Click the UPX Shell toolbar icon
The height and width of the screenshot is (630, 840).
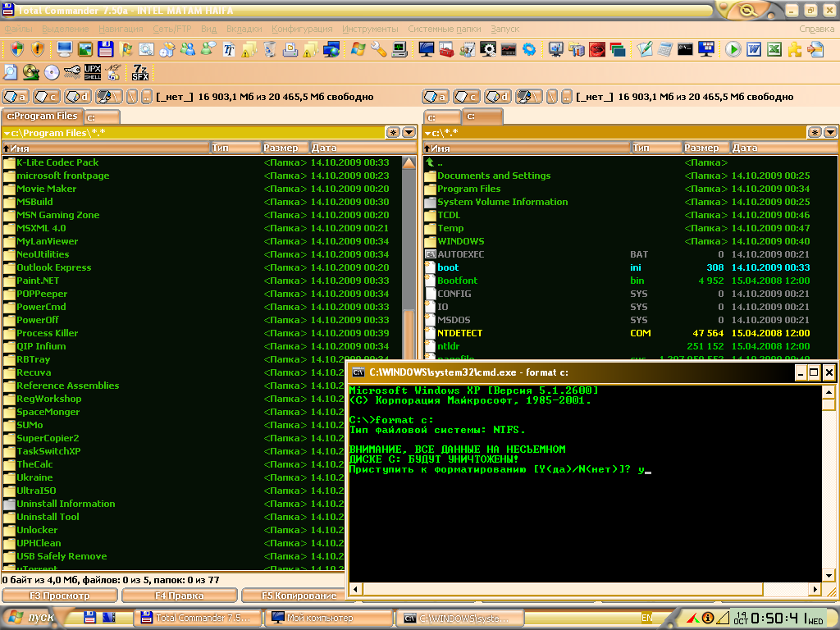(x=93, y=72)
